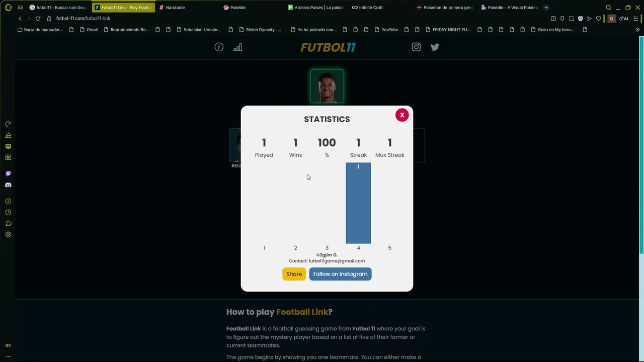Click the site security lock icon

49,19
